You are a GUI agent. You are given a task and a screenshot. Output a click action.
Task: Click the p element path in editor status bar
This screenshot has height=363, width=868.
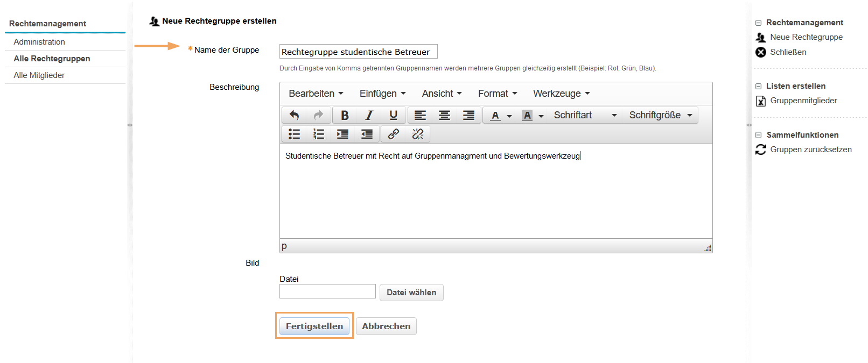coord(284,246)
